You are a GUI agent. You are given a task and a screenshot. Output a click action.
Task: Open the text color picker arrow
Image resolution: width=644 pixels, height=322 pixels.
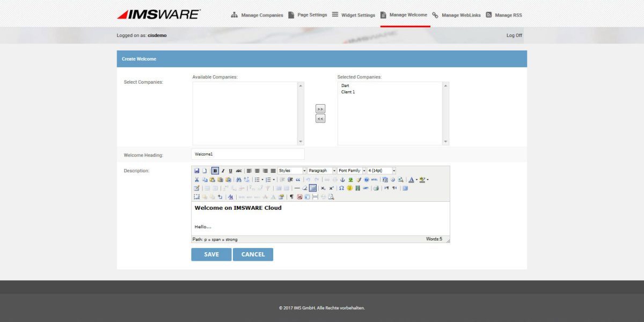(x=416, y=179)
